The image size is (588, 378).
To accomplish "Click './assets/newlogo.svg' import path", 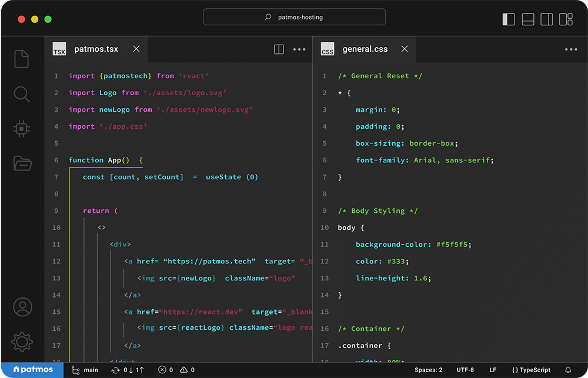I will coord(205,109).
